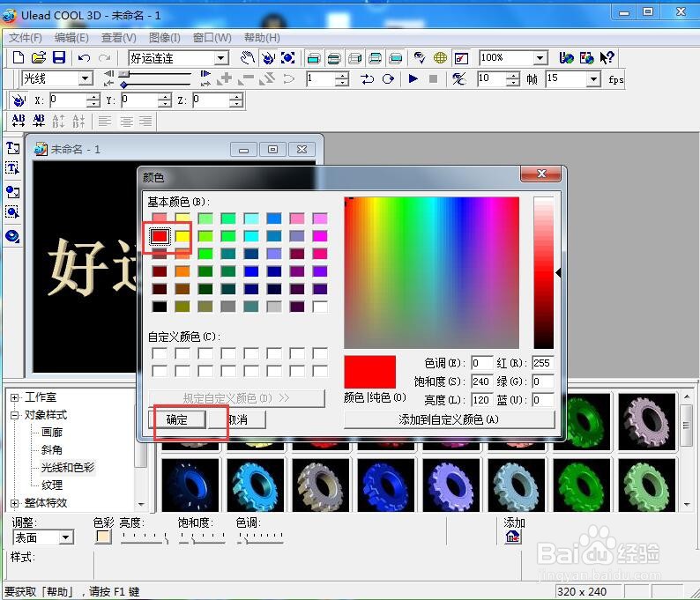Image resolution: width=700 pixels, height=600 pixels.
Task: Cancel the color dialog with 取消
Action: pos(237,419)
